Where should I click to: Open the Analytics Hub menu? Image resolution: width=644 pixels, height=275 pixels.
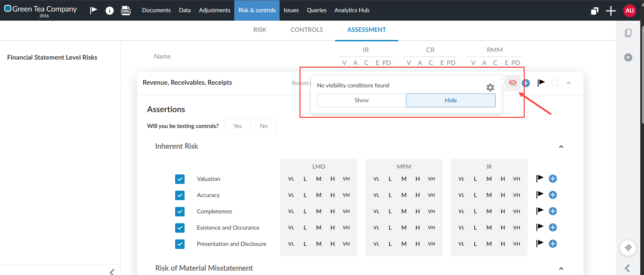(x=352, y=10)
